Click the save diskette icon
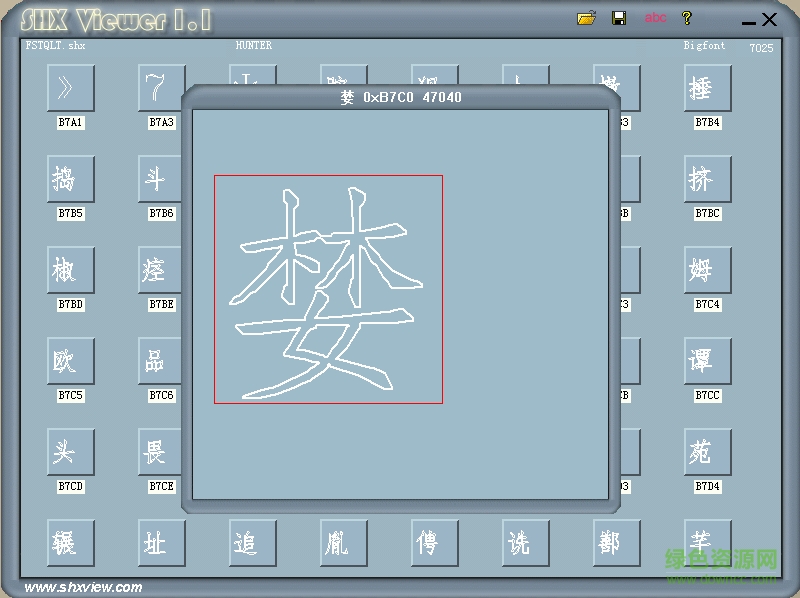 click(x=620, y=17)
